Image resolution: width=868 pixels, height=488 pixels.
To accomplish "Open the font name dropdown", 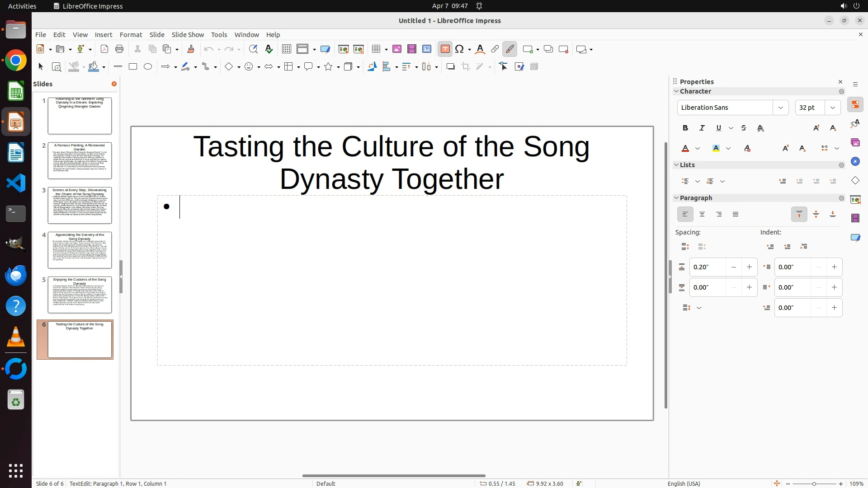I will (781, 108).
